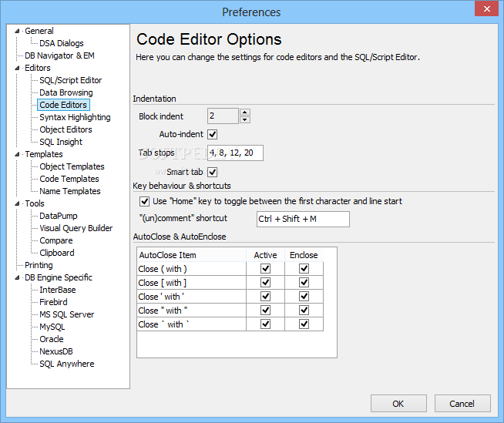The width and height of the screenshot is (504, 423).
Task: Click the Tab stops input field
Action: click(x=235, y=153)
